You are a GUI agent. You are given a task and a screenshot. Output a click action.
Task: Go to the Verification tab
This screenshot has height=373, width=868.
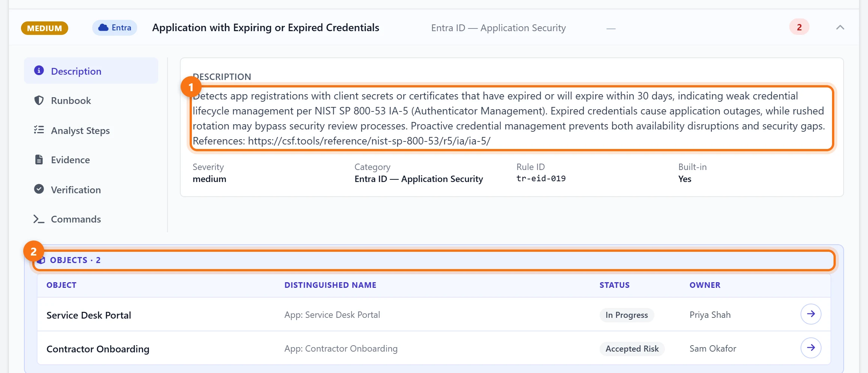(x=91, y=190)
